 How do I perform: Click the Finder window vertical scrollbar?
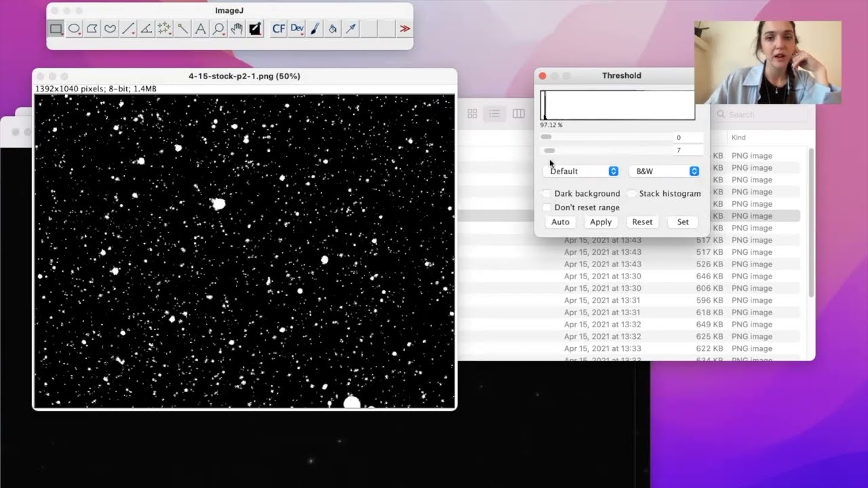811,224
